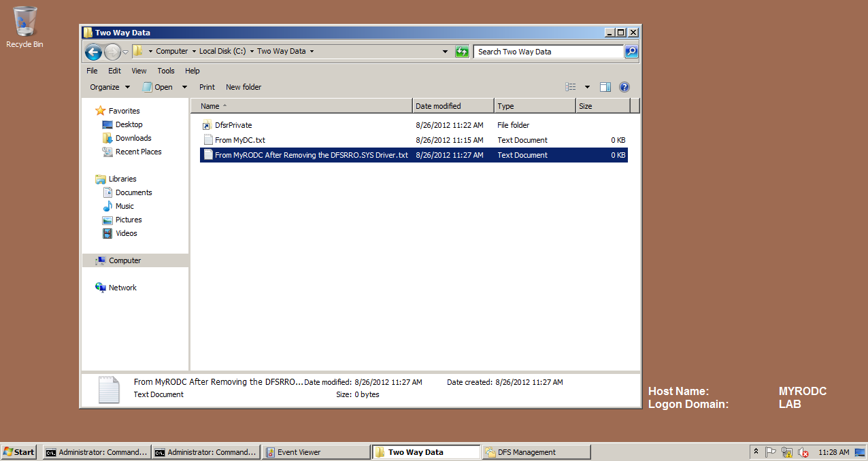The height and width of the screenshot is (461, 868).
Task: Show hidden tray icons arrow
Action: pyautogui.click(x=756, y=452)
